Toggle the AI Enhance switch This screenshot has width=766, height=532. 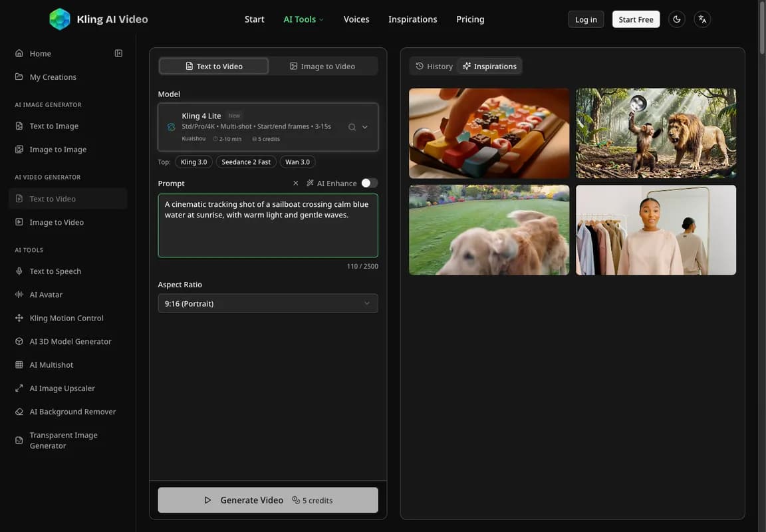(369, 183)
